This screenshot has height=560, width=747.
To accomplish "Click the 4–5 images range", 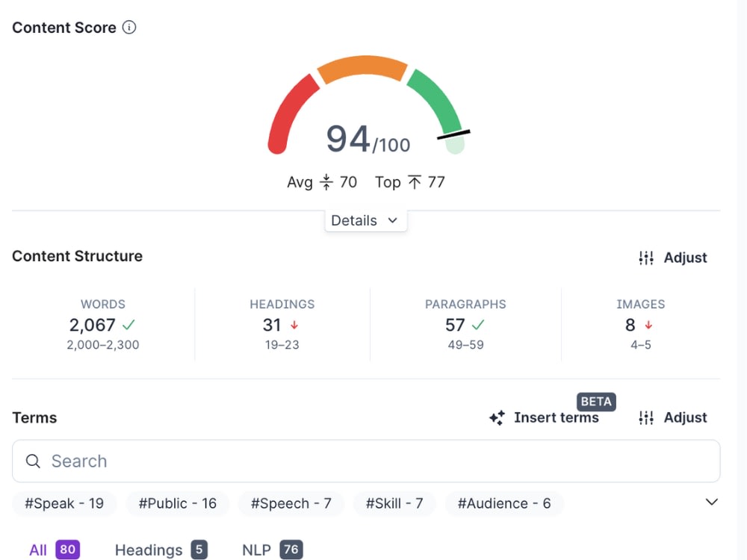I will point(641,345).
